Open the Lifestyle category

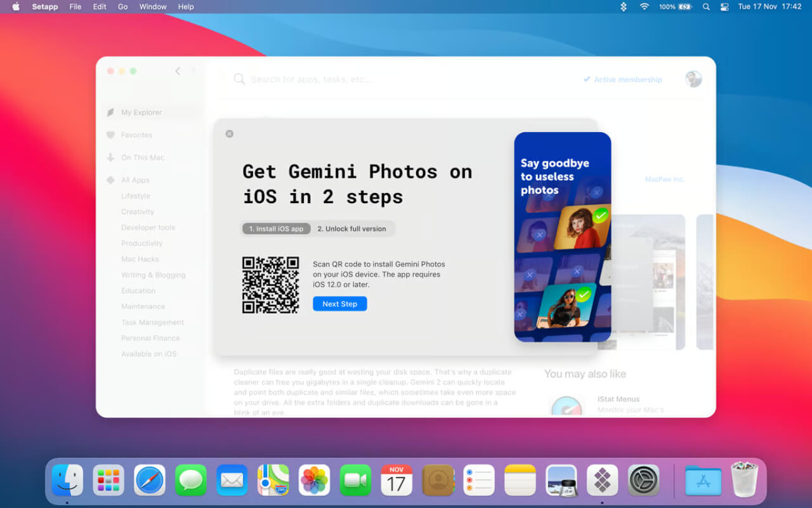click(136, 196)
